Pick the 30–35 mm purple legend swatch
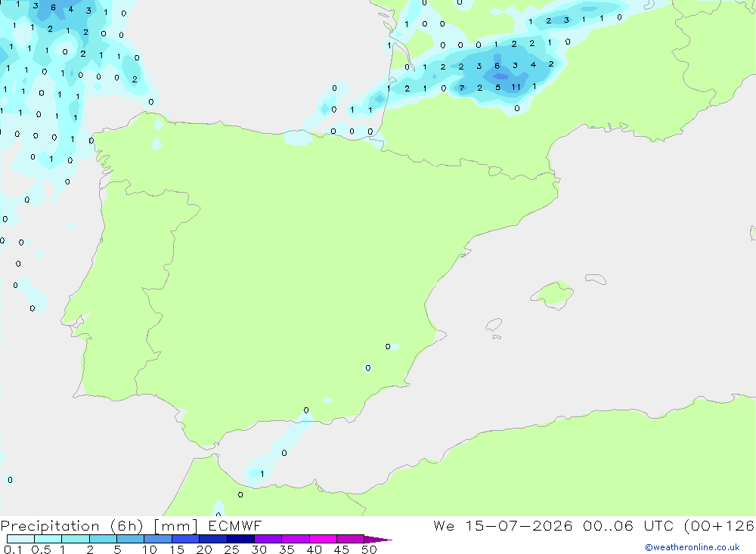This screenshot has width=756, height=554. click(x=268, y=539)
